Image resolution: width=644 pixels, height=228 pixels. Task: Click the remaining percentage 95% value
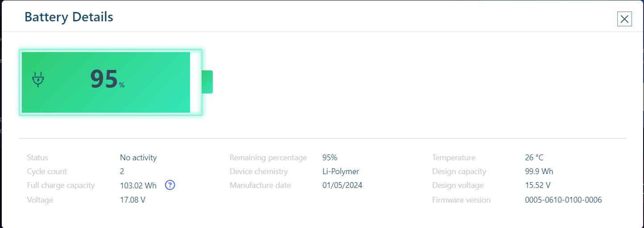click(x=330, y=158)
